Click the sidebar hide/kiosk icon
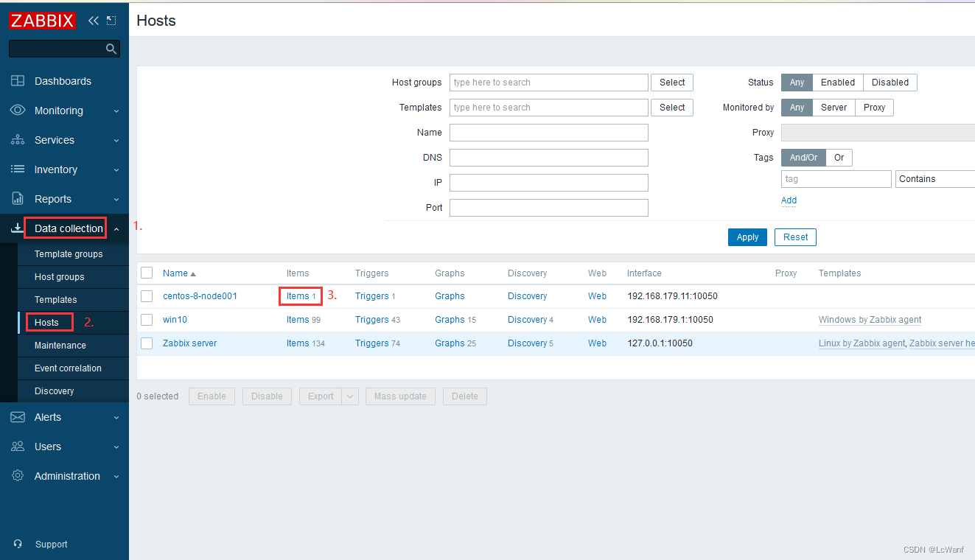The width and height of the screenshot is (975, 560). click(x=111, y=21)
